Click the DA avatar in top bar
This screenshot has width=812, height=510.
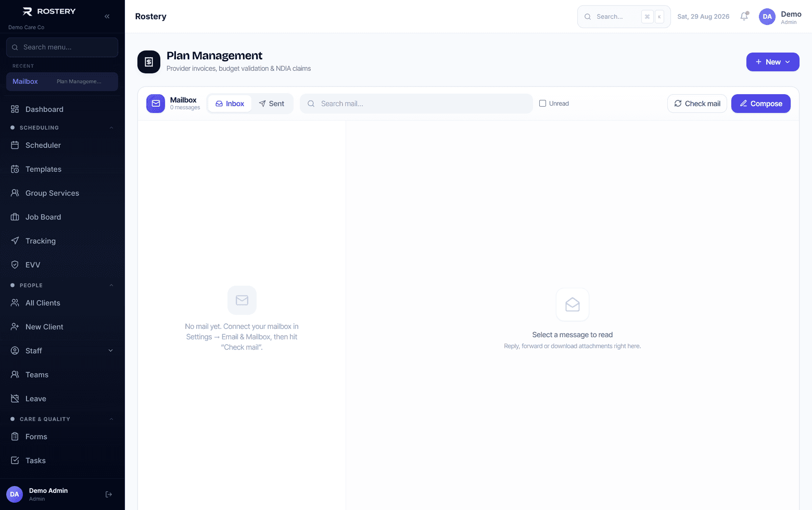coord(767,17)
